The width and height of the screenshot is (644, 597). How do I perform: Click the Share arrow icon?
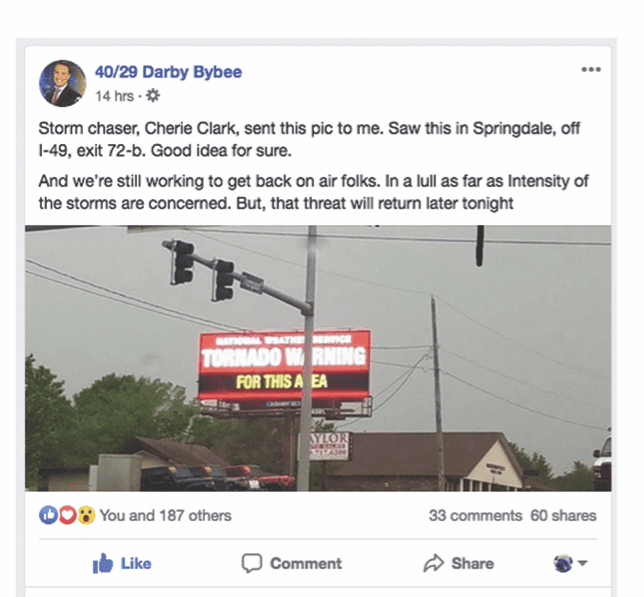point(434,563)
